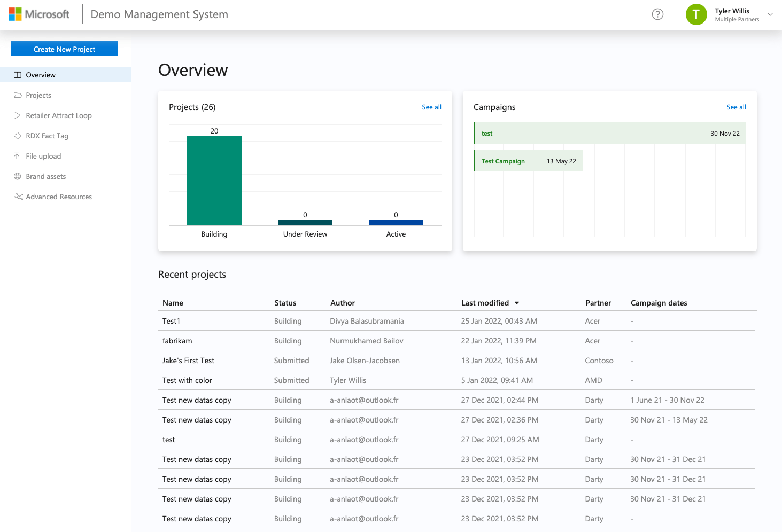
Task: Open the fabrikam project row
Action: coord(177,341)
